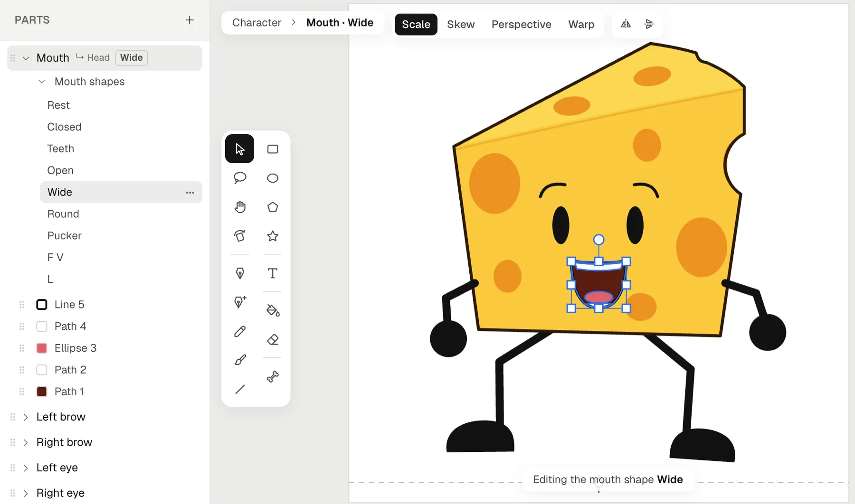Viewport: 855px width, 504px height.
Task: Click the flip vertical icon
Action: pyautogui.click(x=649, y=24)
